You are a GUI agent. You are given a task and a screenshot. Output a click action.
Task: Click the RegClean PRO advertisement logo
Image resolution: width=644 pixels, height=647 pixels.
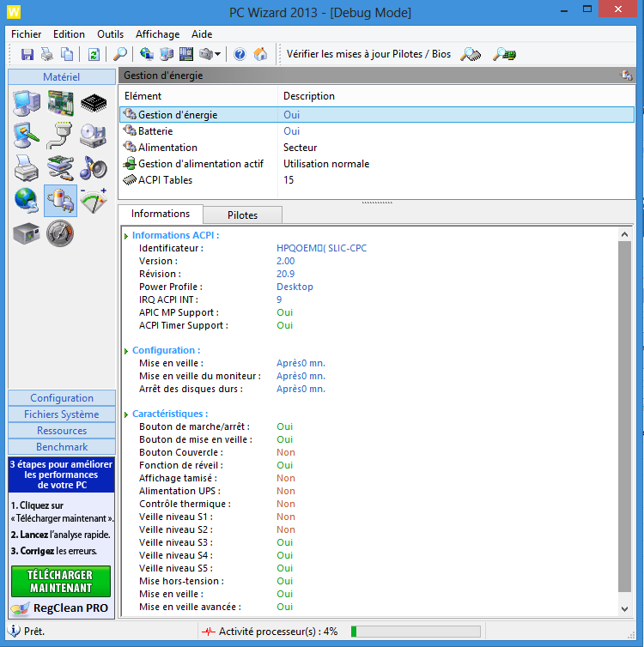61,608
